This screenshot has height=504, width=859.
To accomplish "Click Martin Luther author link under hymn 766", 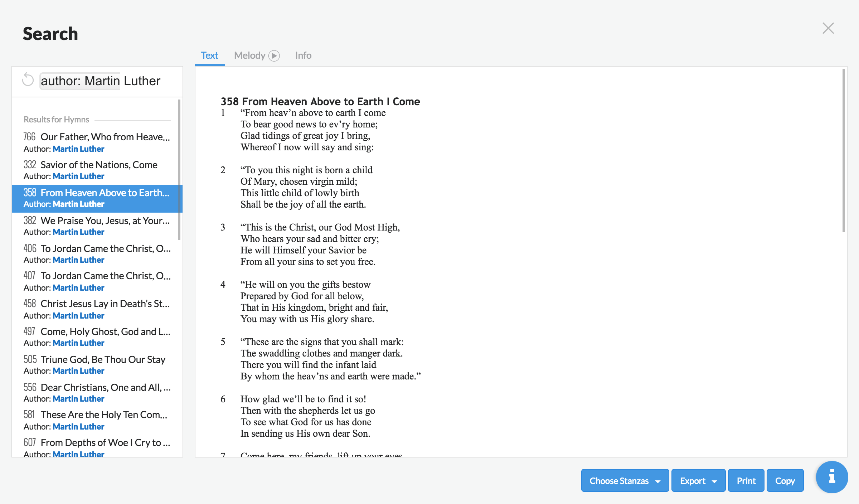I will pos(78,149).
